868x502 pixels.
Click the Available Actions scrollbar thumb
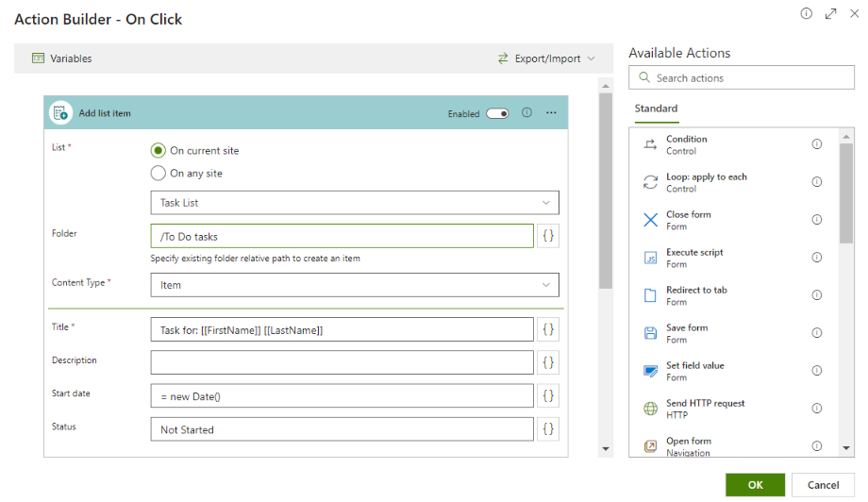click(846, 193)
